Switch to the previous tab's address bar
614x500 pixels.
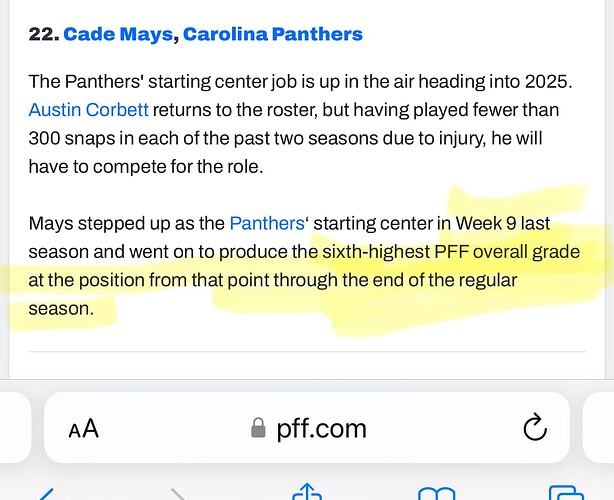[10, 428]
